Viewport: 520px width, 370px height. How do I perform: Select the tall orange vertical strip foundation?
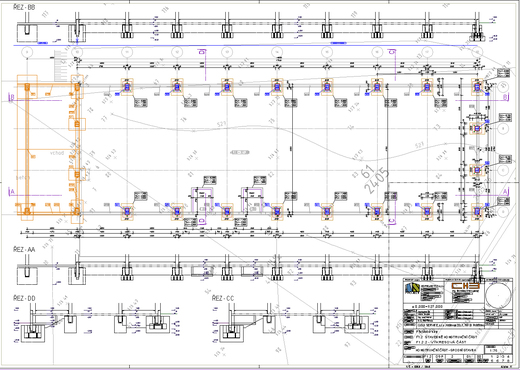[x=27, y=148]
